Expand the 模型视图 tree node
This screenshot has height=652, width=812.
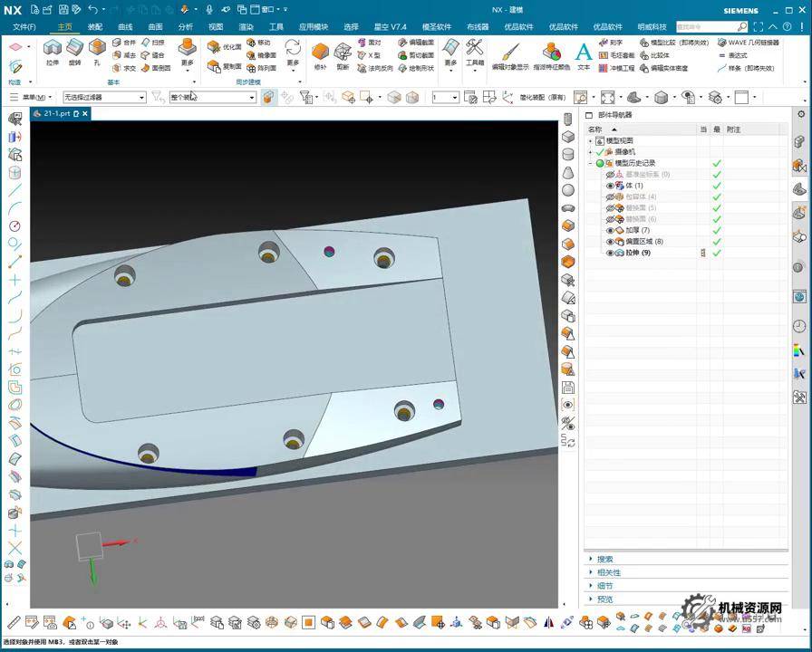[x=591, y=141]
